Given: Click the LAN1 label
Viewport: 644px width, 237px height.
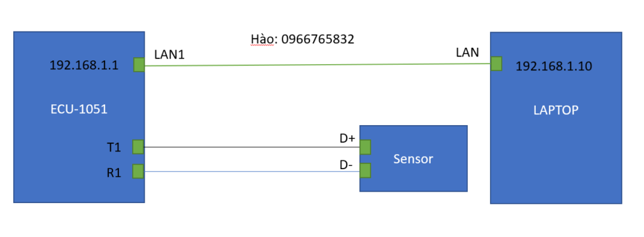Looking at the screenshot, I should tap(169, 55).
